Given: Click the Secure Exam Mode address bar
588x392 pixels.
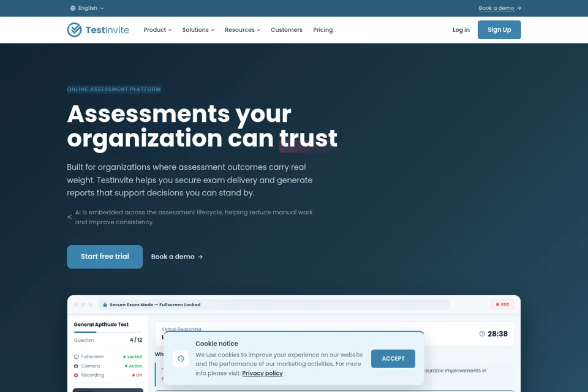Looking at the screenshot, I should pyautogui.click(x=274, y=304).
